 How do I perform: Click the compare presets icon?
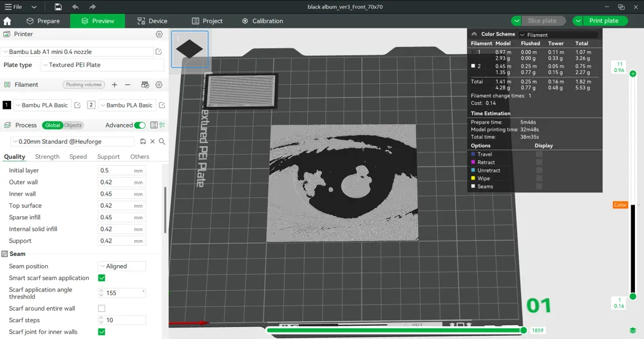[x=162, y=125]
